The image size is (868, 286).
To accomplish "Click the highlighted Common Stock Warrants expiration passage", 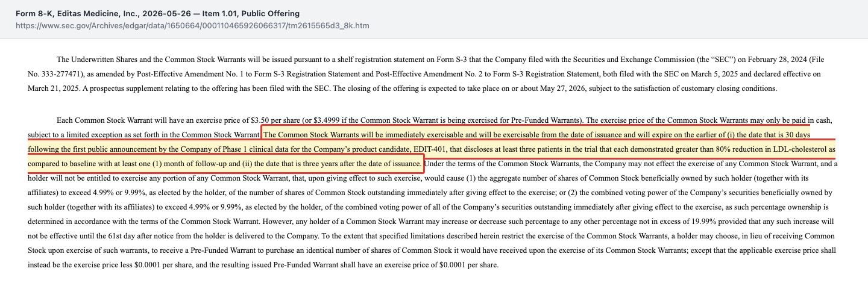I will 431,148.
